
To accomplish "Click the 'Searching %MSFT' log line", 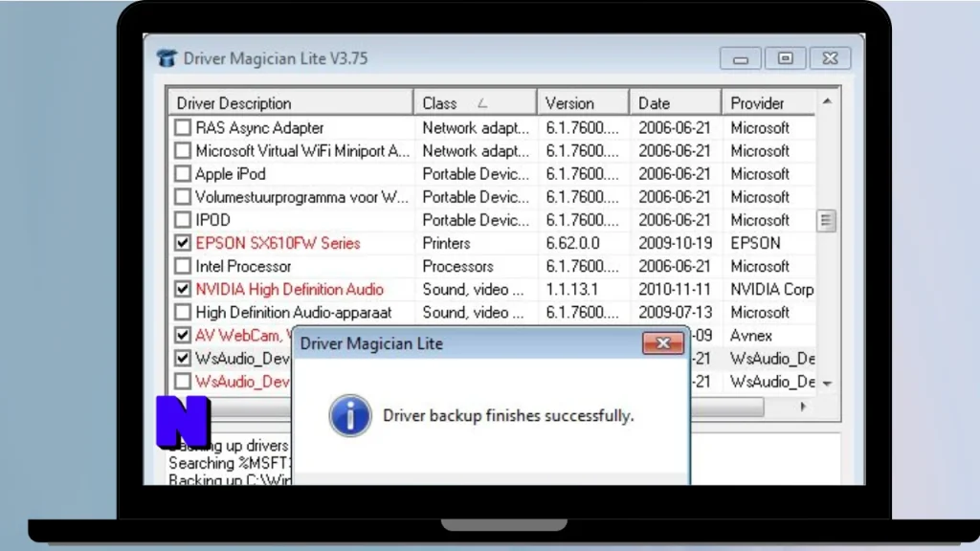I will (230, 463).
